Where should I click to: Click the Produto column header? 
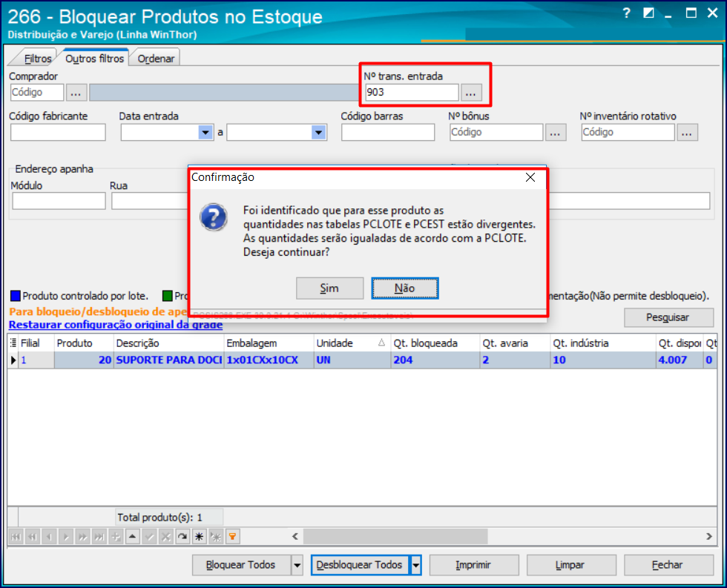(x=83, y=343)
